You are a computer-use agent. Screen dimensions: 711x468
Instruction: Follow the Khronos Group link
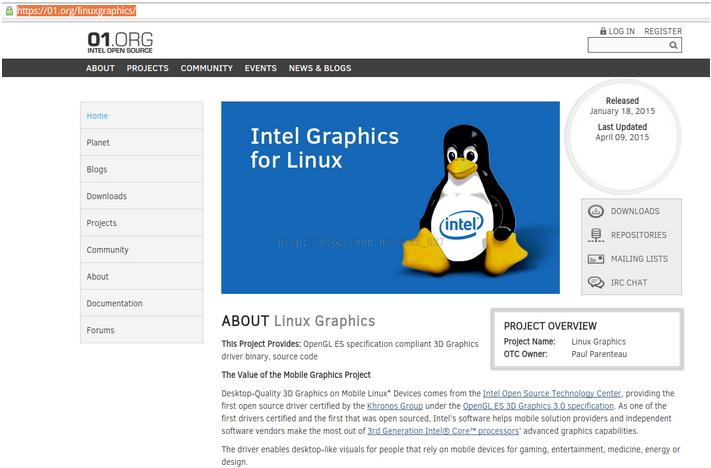tap(394, 406)
